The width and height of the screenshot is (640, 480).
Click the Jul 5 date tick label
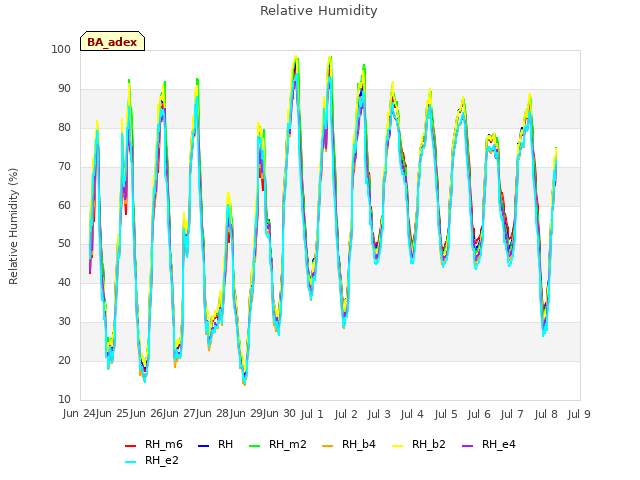(446, 414)
